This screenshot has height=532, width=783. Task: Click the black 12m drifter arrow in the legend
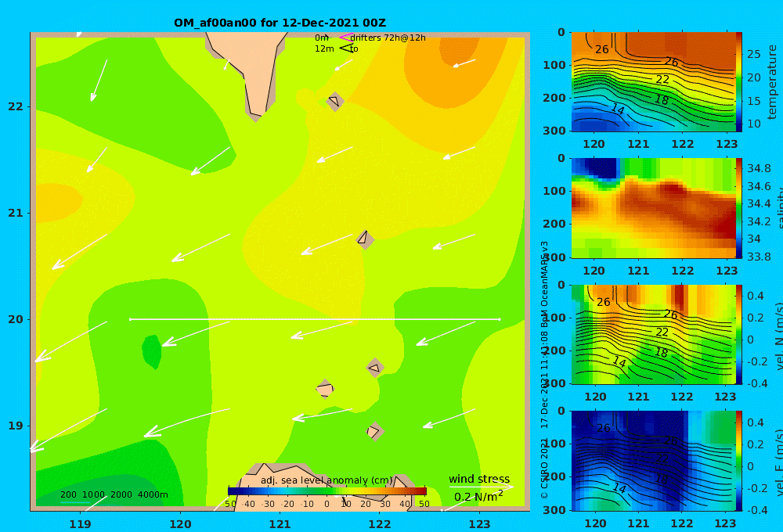point(346,48)
